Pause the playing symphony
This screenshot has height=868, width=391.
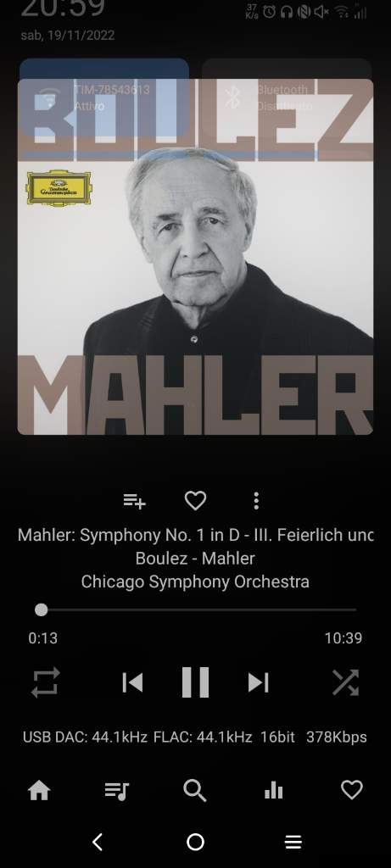click(x=195, y=682)
